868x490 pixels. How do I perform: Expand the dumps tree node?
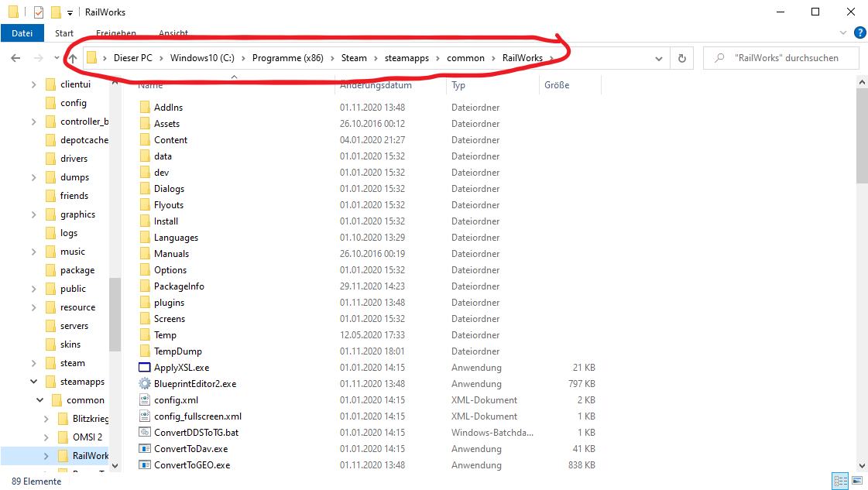point(34,178)
